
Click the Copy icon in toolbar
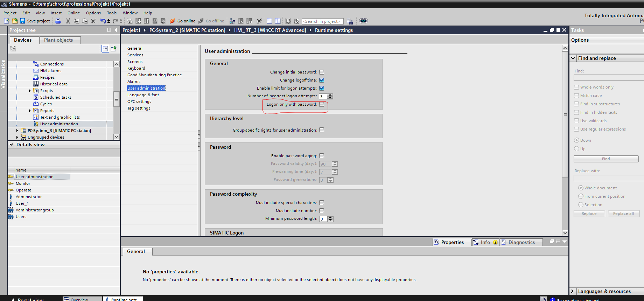pos(77,21)
